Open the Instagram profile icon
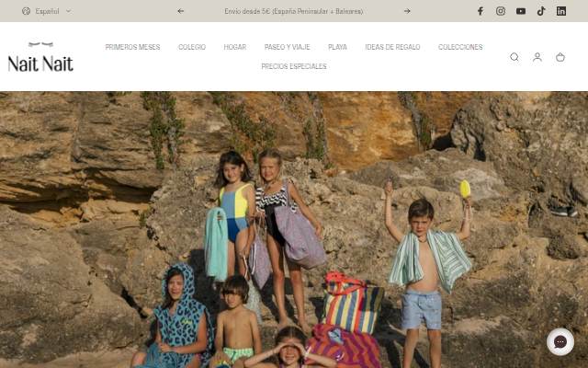 coord(501,11)
